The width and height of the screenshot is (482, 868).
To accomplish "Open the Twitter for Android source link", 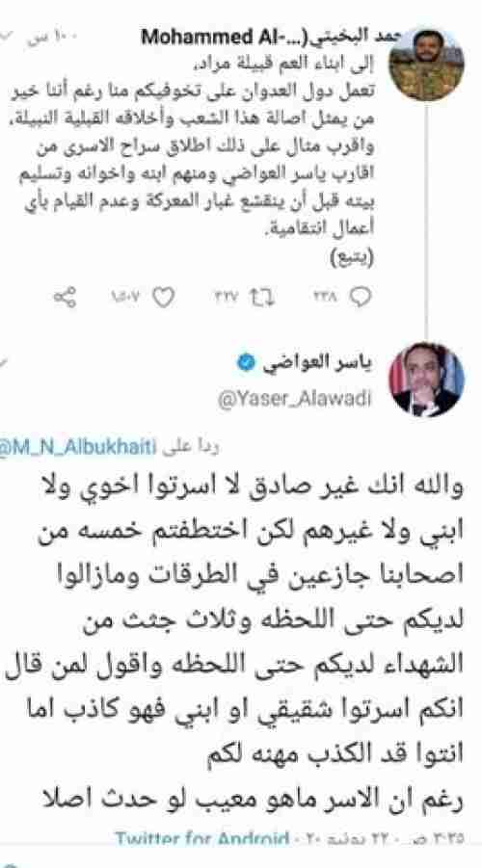I will pyautogui.click(x=201, y=837).
